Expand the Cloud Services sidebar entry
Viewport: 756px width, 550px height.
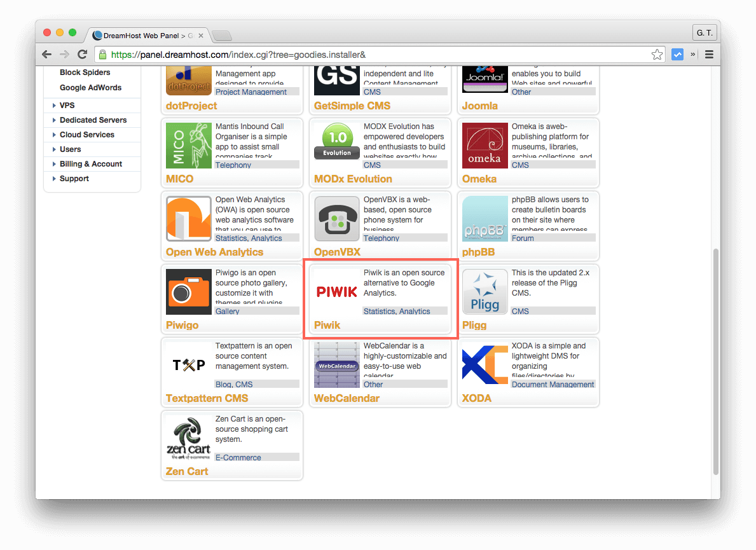click(x=88, y=134)
